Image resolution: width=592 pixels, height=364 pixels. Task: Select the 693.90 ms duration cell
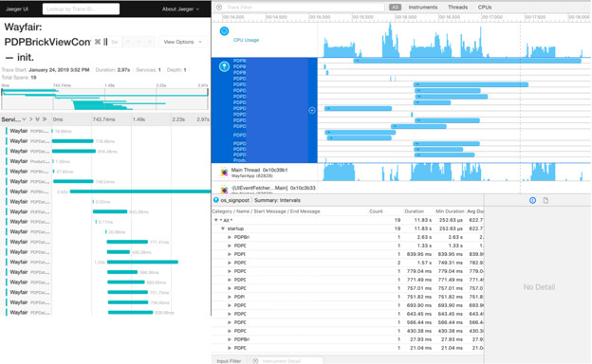click(x=418, y=305)
